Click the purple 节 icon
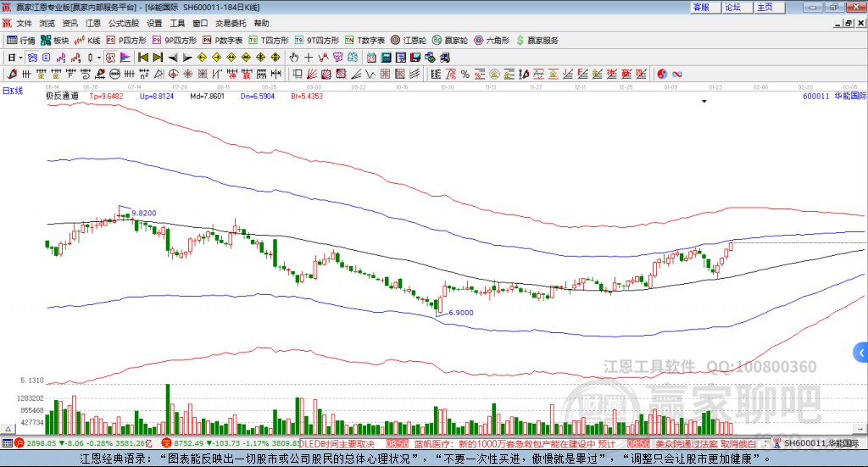Viewport: 868px width, 467px height. tap(337, 58)
